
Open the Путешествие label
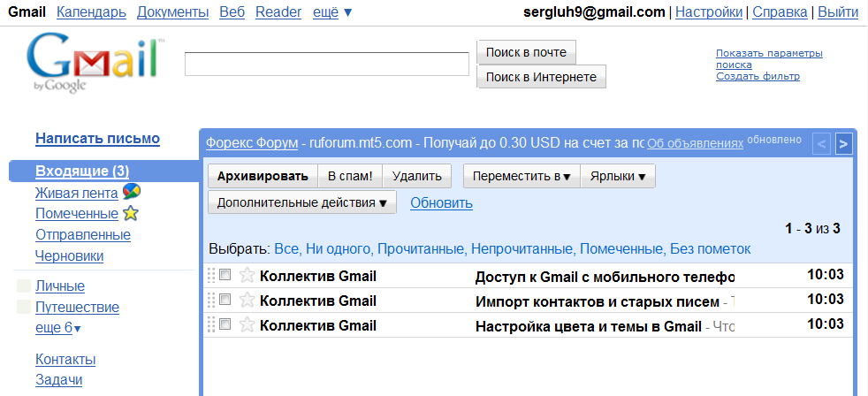click(x=78, y=308)
